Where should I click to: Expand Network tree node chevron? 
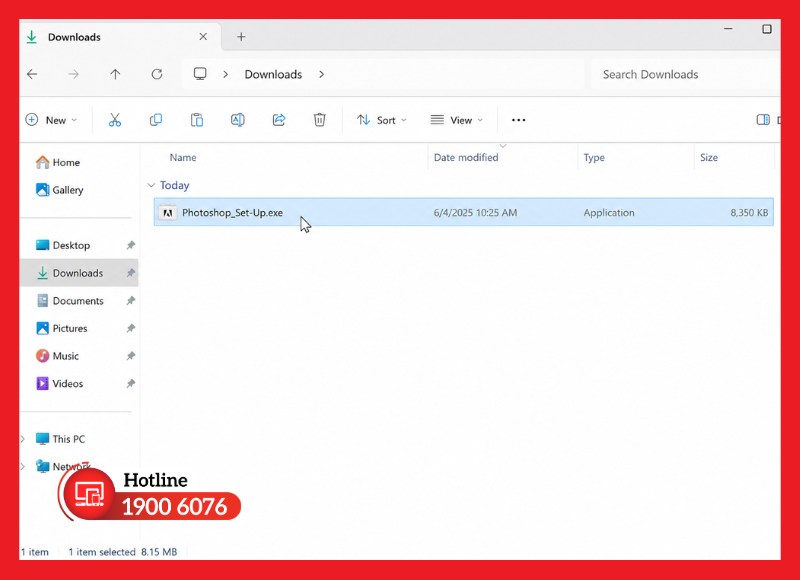click(22, 466)
